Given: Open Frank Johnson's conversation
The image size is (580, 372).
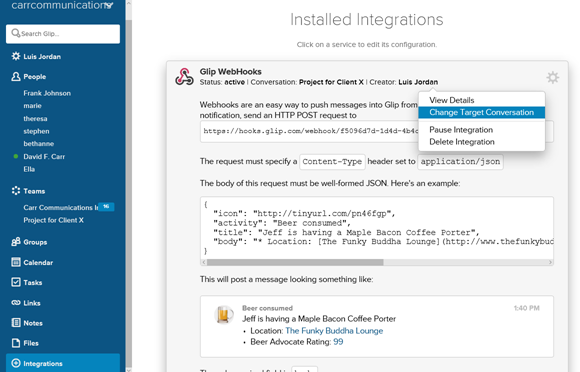Looking at the screenshot, I should click(47, 93).
